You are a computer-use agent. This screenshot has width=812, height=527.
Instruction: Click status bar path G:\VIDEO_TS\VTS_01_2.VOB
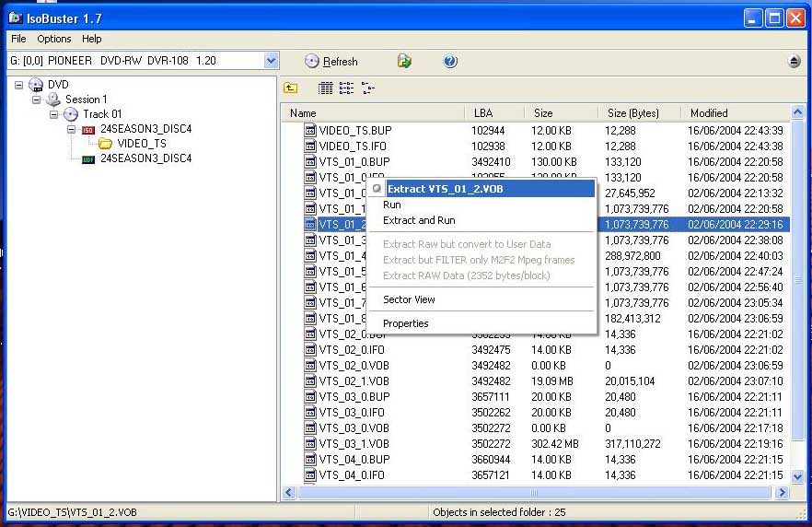click(x=72, y=512)
